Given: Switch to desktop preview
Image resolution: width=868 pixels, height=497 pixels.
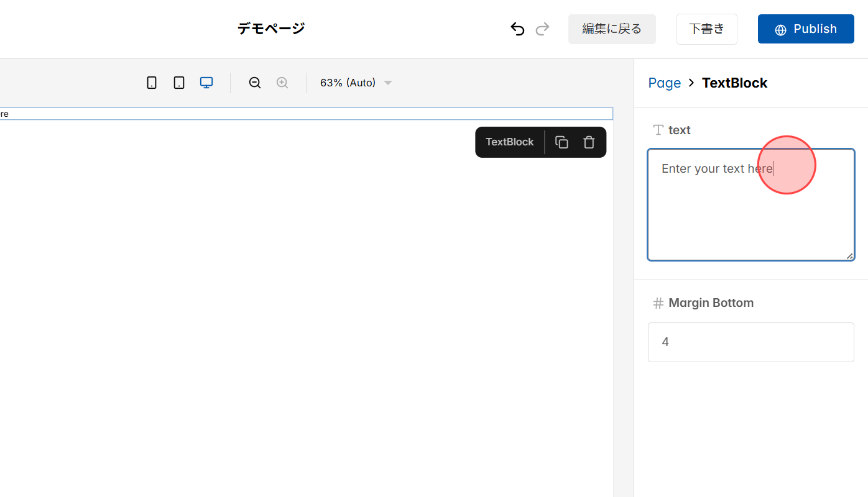Looking at the screenshot, I should (x=206, y=82).
